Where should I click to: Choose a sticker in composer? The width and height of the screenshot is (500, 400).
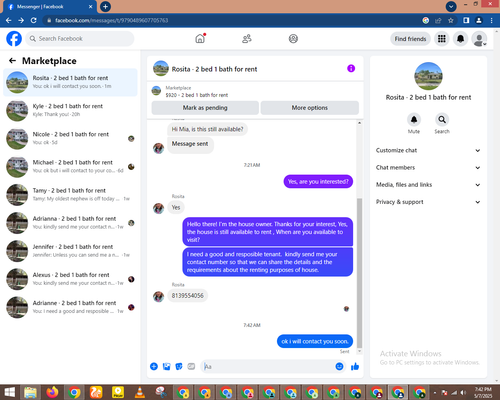tap(179, 366)
